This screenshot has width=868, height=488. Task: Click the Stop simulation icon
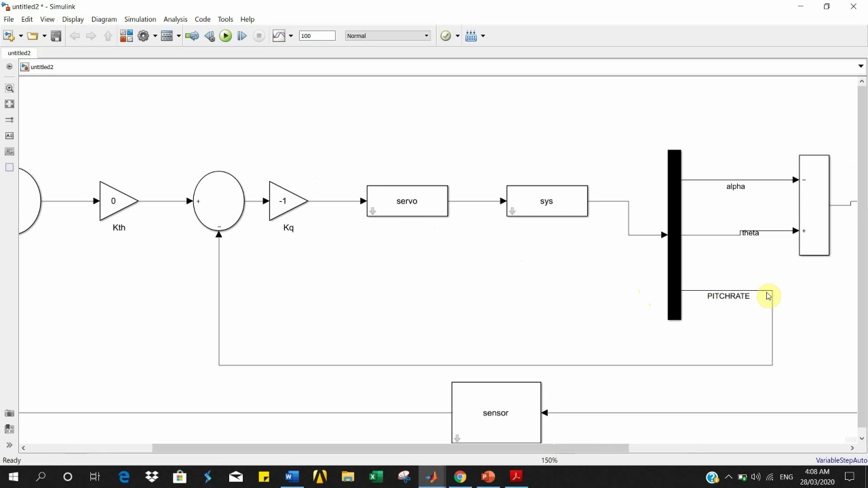(259, 36)
